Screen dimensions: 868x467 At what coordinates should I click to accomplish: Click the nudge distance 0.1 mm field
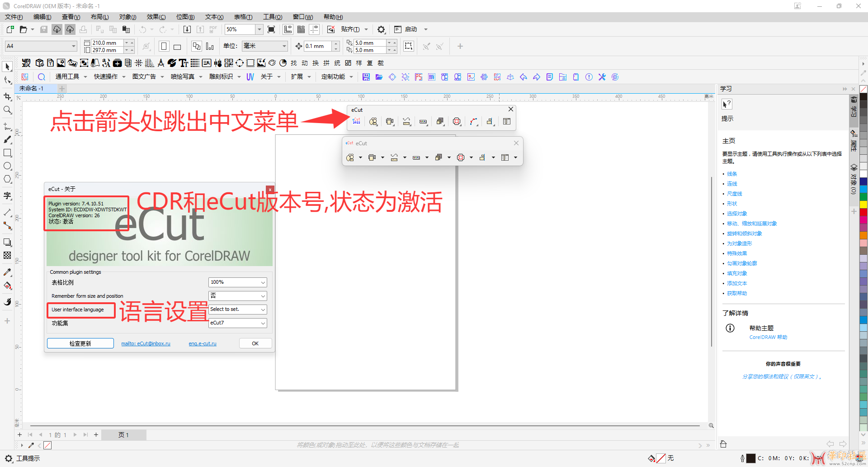tap(318, 46)
